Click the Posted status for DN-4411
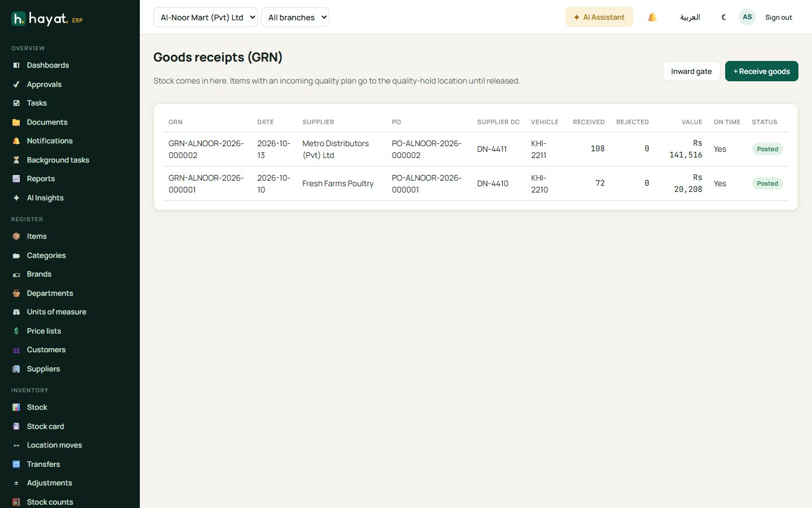 click(767, 150)
